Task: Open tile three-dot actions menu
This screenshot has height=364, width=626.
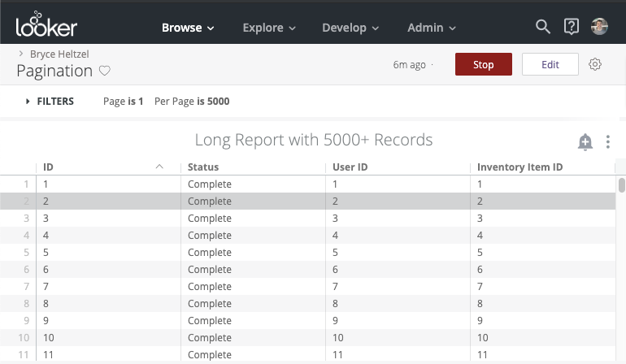Action: pos(607,141)
